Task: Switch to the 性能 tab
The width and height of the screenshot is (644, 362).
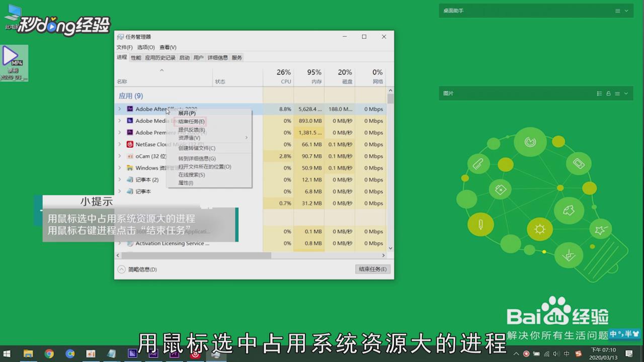Action: point(136,58)
